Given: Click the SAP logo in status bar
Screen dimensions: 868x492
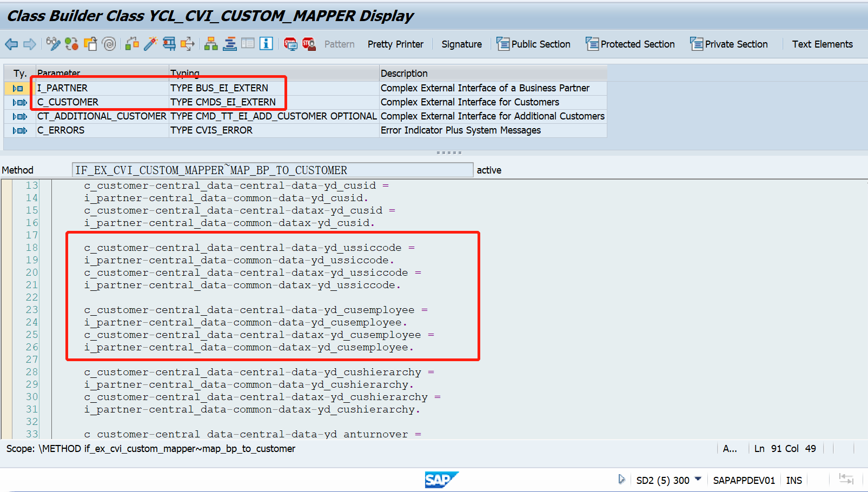Looking at the screenshot, I should click(441, 480).
